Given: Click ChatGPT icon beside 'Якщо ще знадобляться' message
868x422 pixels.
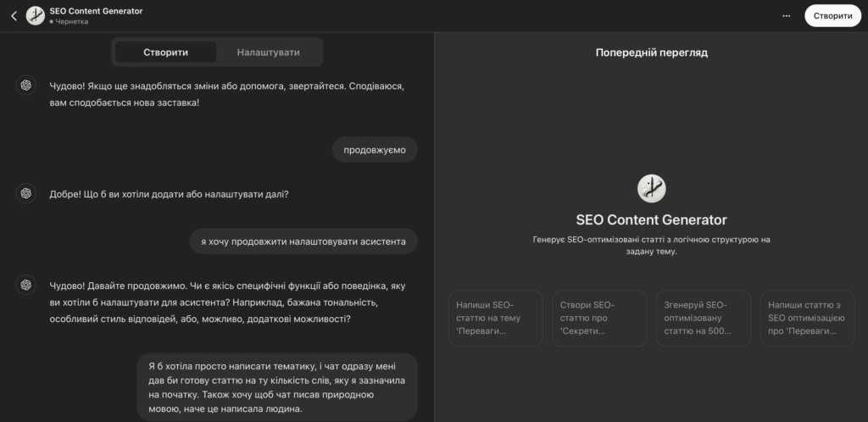Looking at the screenshot, I should click(26, 84).
